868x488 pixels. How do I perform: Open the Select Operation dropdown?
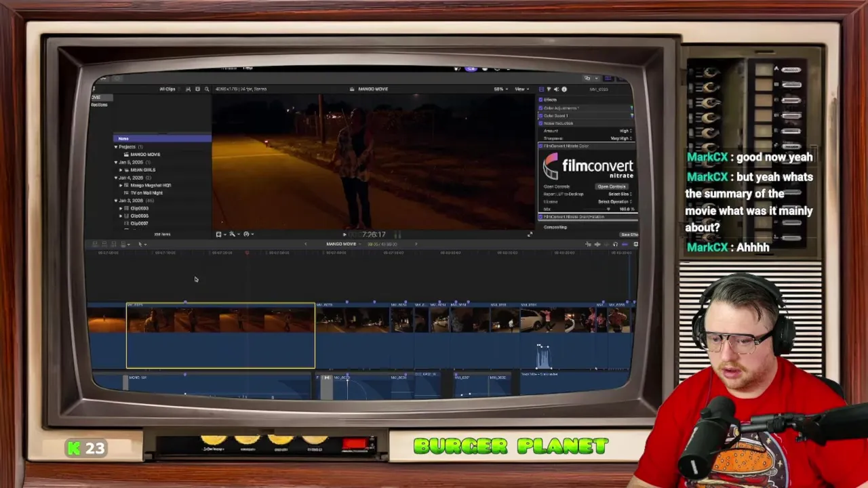[x=615, y=201]
